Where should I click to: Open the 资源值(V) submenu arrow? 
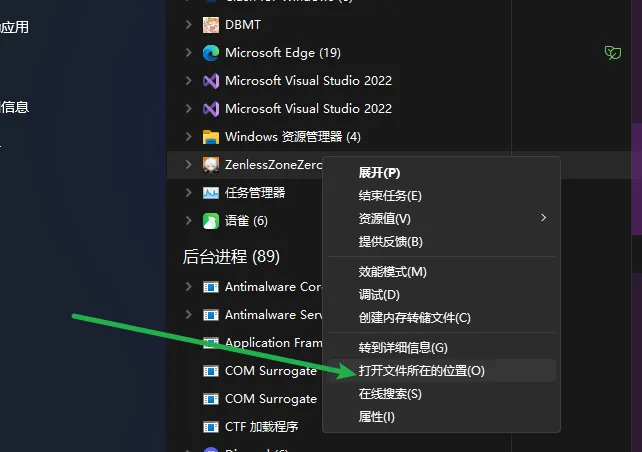pos(543,218)
